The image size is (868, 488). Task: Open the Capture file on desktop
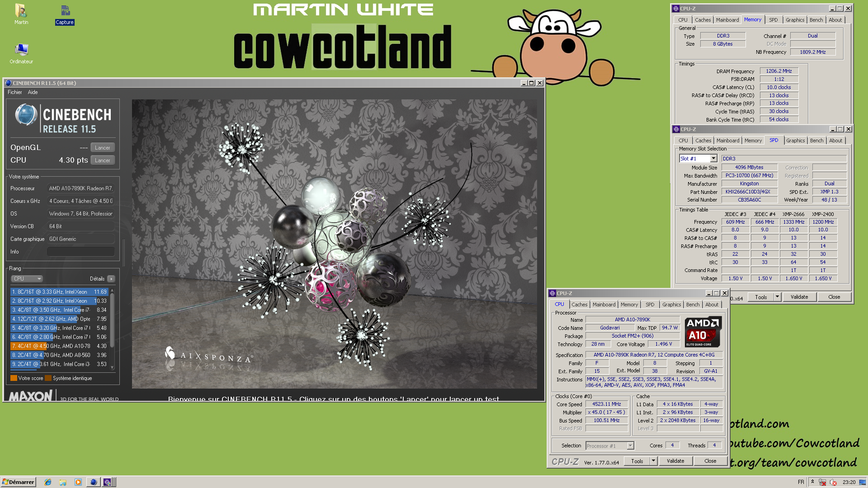[65, 14]
